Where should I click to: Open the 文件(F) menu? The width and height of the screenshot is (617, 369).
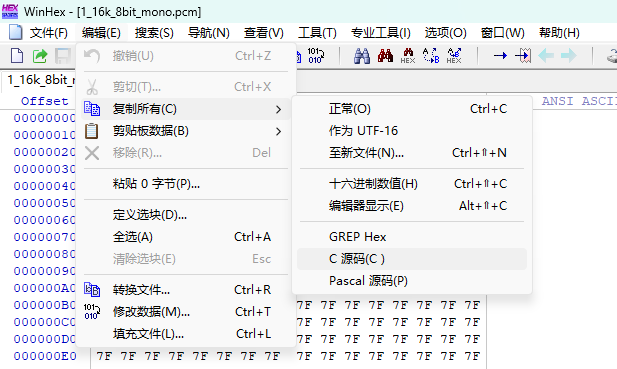[48, 33]
